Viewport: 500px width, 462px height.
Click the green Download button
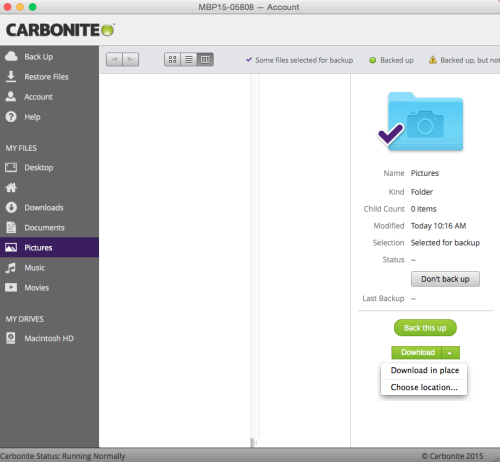point(417,352)
